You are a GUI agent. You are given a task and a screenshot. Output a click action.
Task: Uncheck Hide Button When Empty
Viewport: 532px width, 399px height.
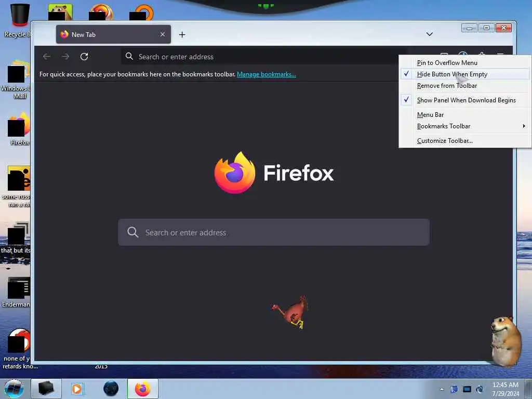click(465, 74)
